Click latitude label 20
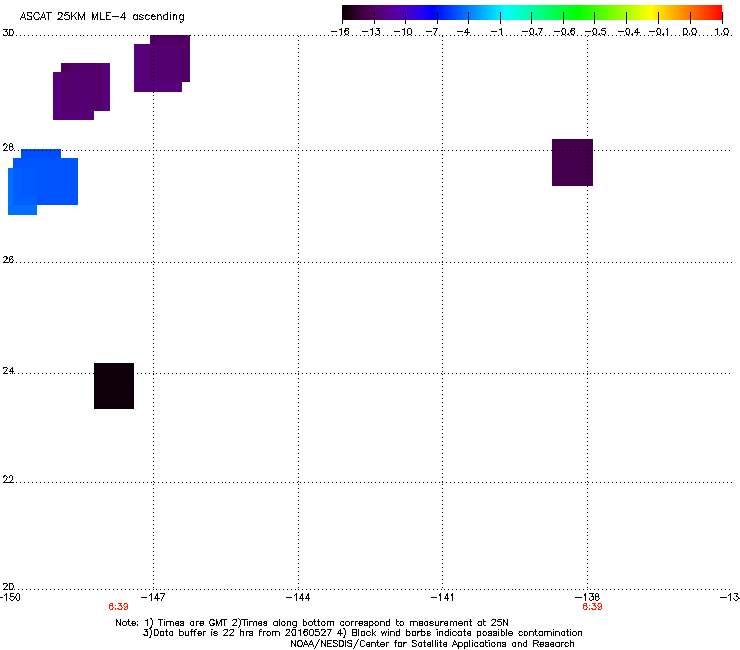The width and height of the screenshot is (740, 650). [8, 587]
